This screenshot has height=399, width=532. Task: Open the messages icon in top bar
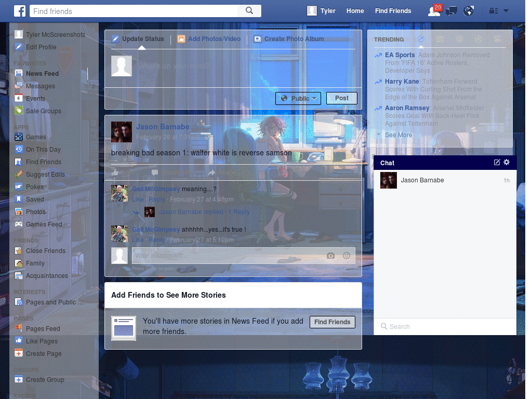[451, 11]
